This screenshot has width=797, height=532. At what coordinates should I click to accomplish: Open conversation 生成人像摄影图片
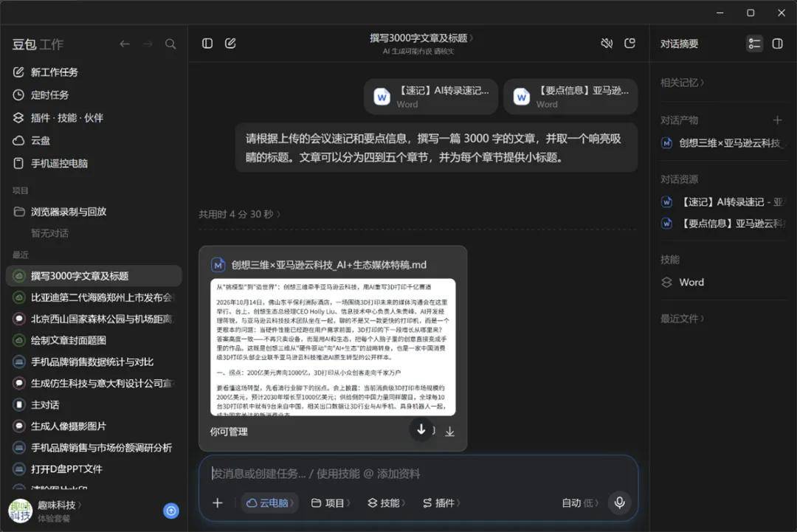94,426
